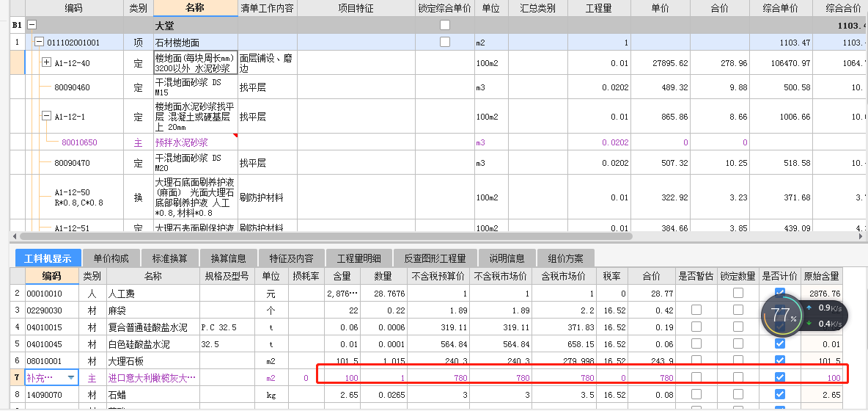Image resolution: width=868 pixels, height=411 pixels.
Task: Click the 清单工作内容 column header
Action: tap(268, 8)
